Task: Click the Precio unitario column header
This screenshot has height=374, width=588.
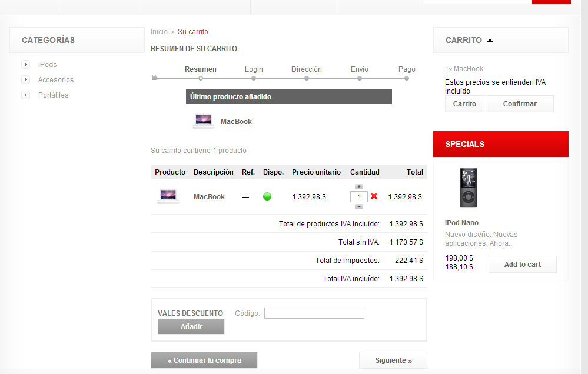Action: (x=316, y=172)
